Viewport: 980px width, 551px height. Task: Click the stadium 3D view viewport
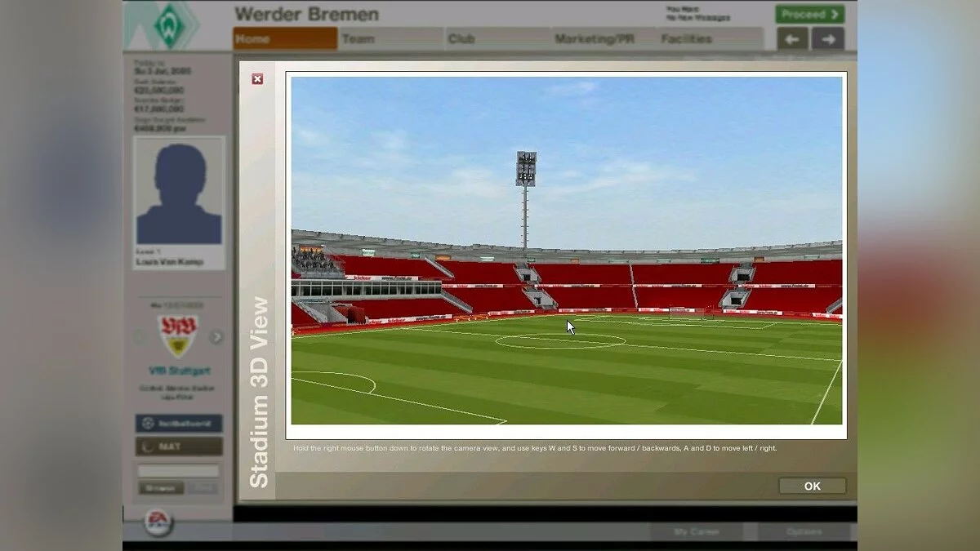[x=567, y=251]
